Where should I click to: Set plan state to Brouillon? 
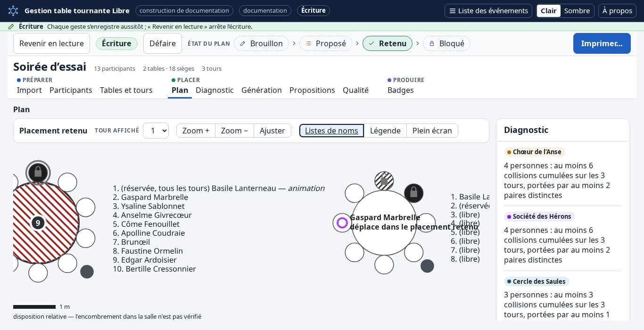tap(261, 43)
